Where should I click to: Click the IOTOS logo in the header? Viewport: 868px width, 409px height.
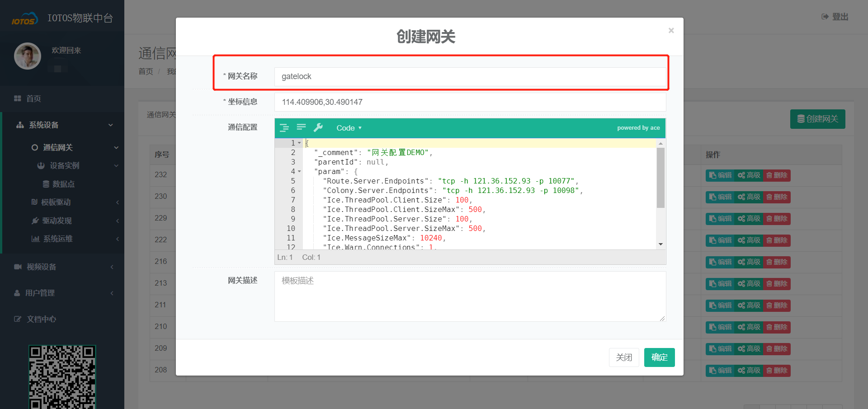pyautogui.click(x=24, y=19)
